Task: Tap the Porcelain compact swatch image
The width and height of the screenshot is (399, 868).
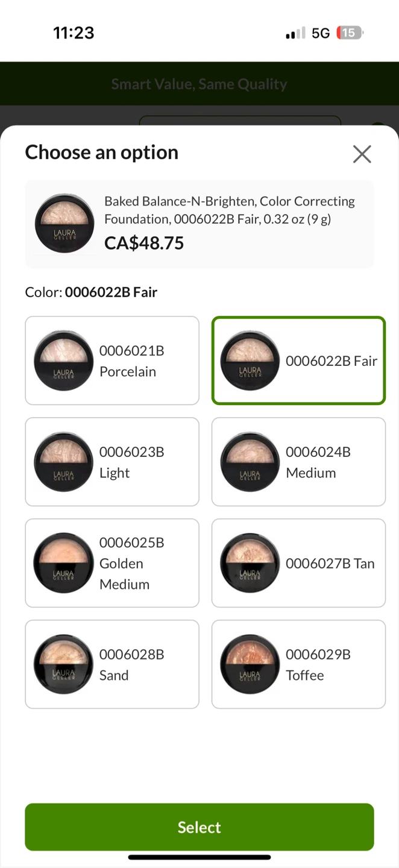Action: point(63,360)
